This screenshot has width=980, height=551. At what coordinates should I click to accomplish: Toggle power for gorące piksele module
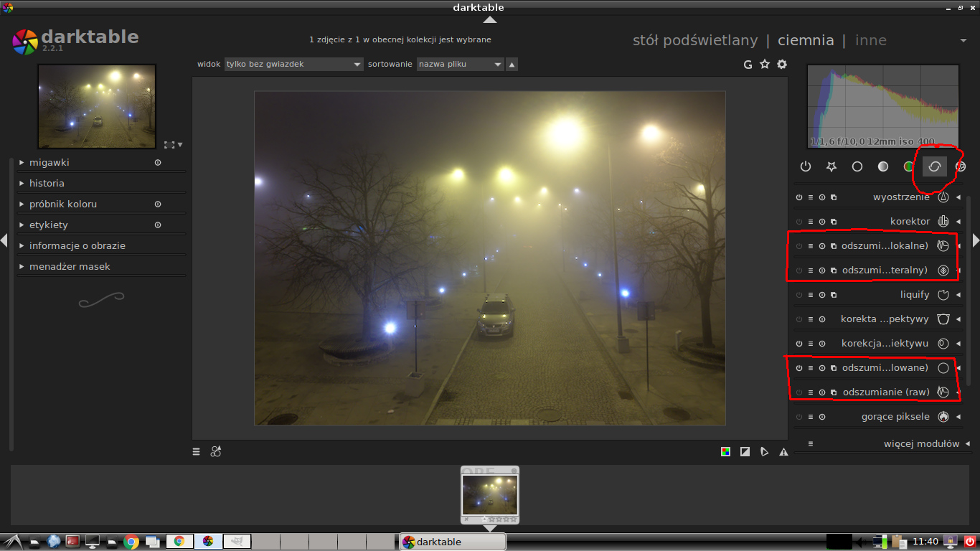(799, 417)
